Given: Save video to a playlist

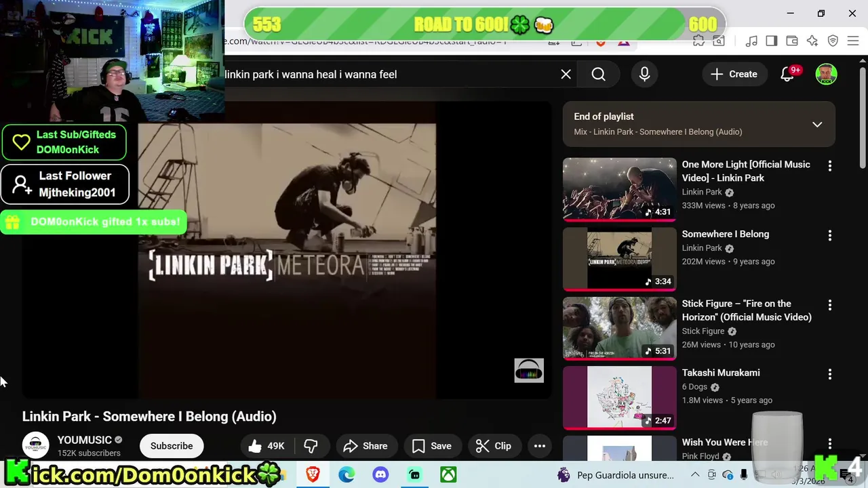Looking at the screenshot, I should pos(431,446).
